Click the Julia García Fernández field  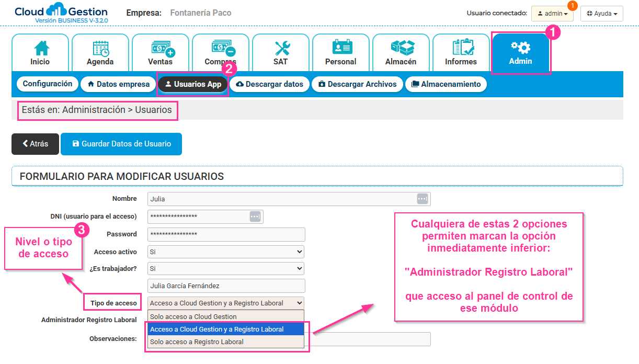226,286
